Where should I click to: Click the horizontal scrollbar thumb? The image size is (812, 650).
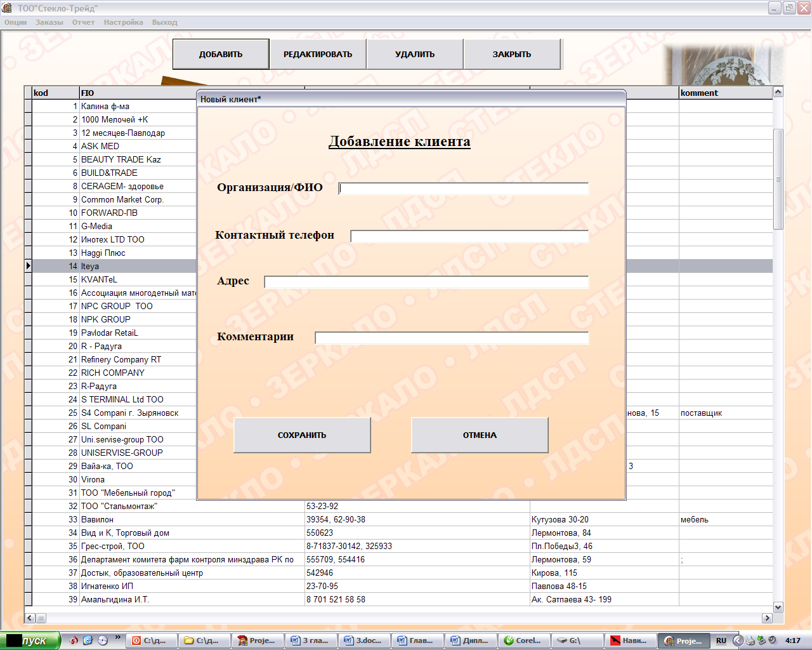click(x=41, y=618)
